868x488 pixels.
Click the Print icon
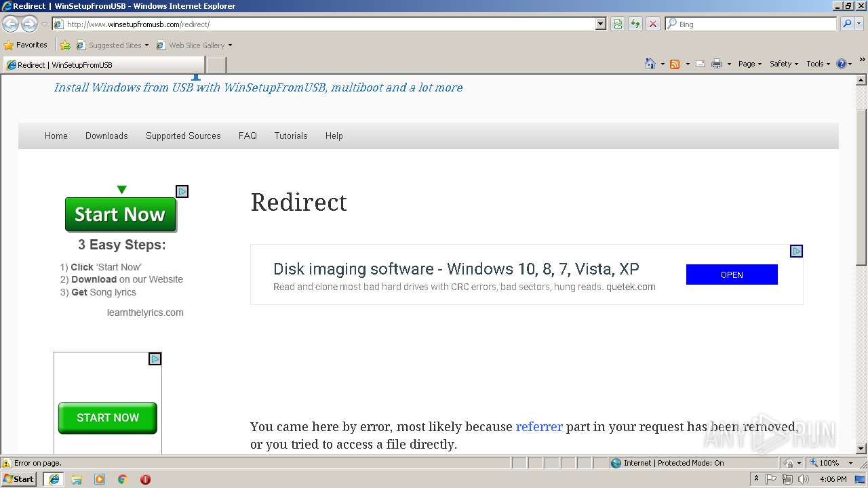click(717, 64)
